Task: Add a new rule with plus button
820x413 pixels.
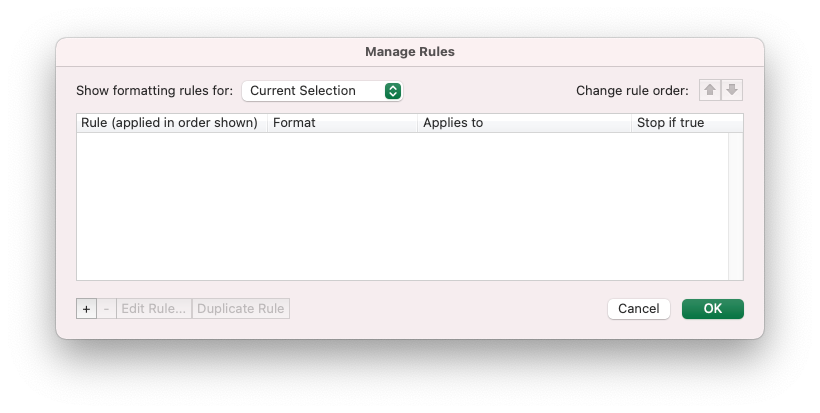Action: pos(86,308)
